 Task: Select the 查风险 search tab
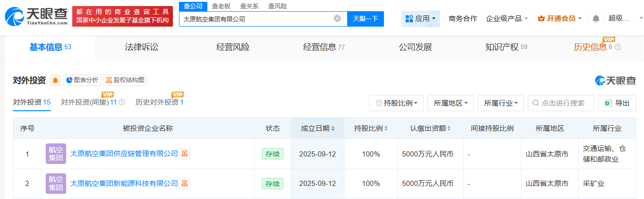point(277,6)
